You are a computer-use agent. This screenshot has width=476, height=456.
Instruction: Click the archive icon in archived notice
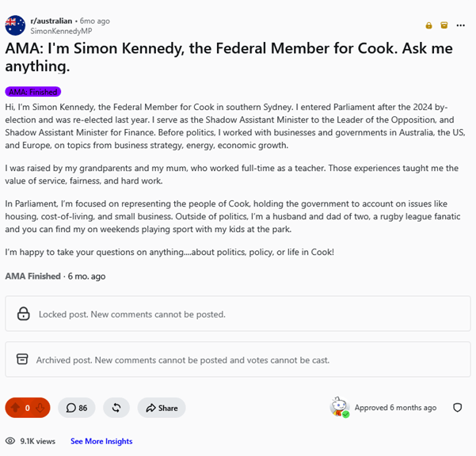pyautogui.click(x=22, y=359)
